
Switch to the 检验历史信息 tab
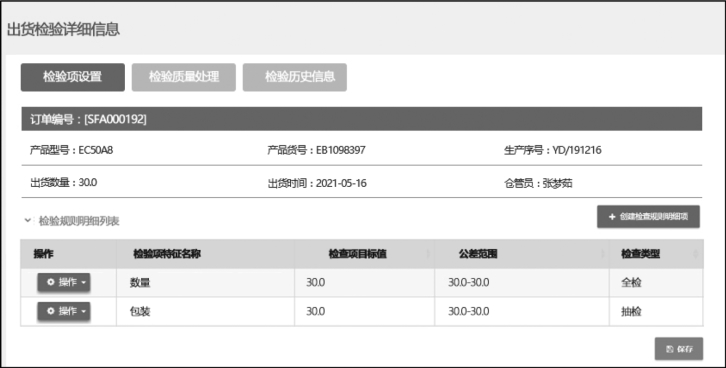[295, 77]
